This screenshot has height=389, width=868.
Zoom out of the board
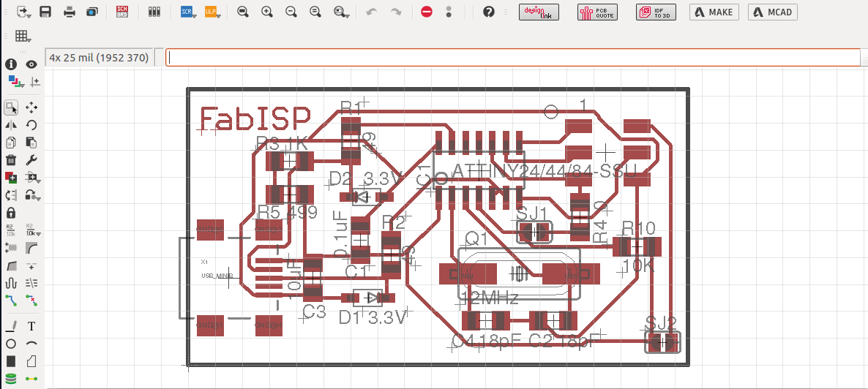[291, 12]
